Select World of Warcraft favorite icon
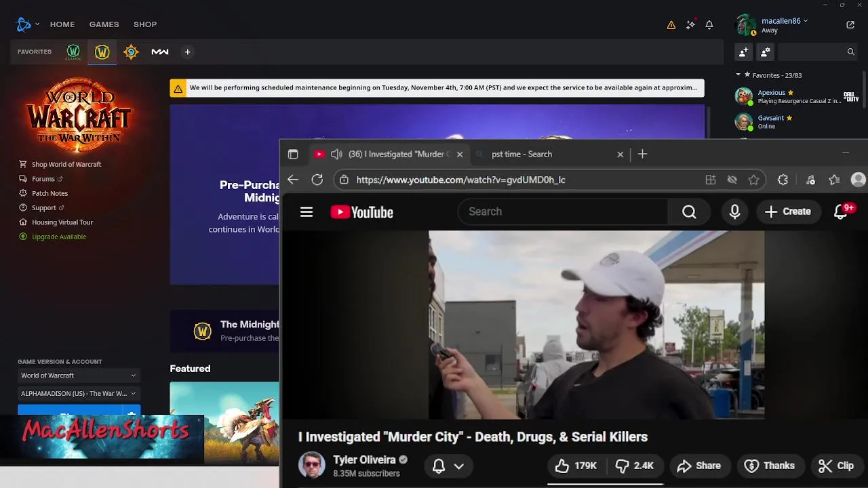The height and width of the screenshot is (488, 868). [102, 52]
